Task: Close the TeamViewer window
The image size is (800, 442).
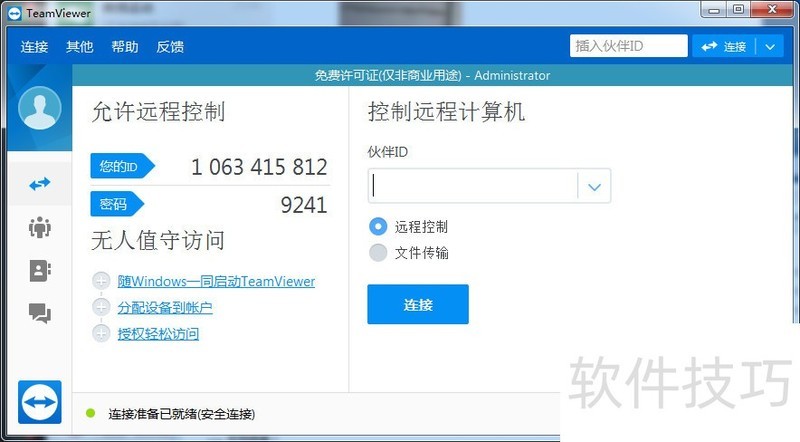Action: click(772, 10)
